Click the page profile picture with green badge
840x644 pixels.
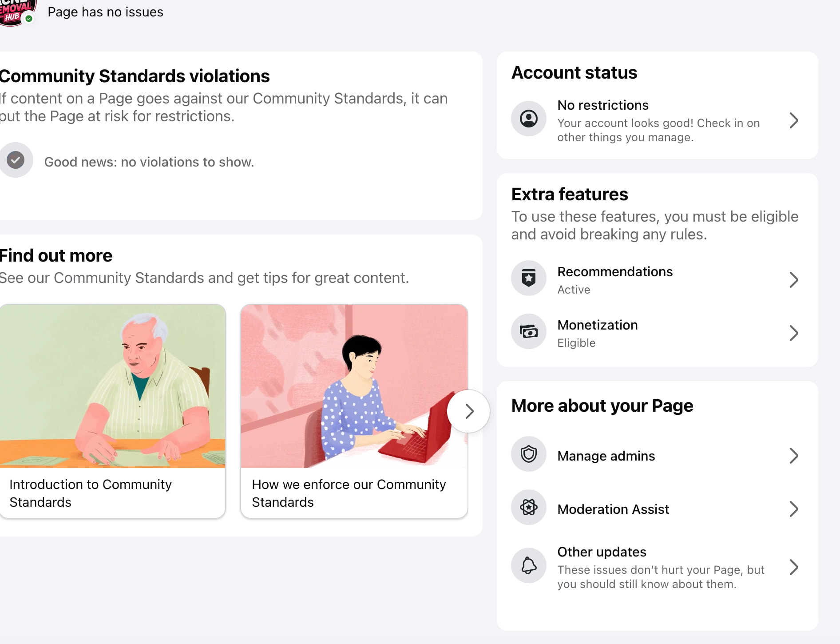coord(17,12)
